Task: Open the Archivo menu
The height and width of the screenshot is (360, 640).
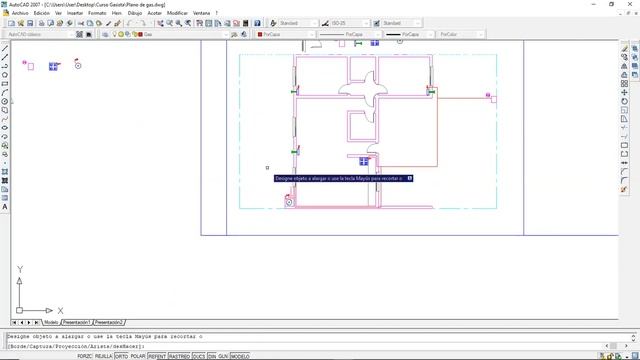Action: [20, 13]
